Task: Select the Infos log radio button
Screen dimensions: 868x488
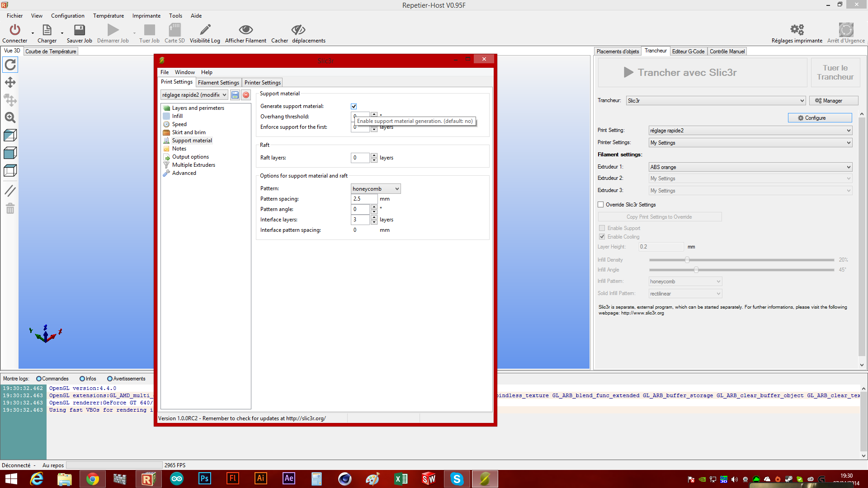Action: click(x=82, y=379)
